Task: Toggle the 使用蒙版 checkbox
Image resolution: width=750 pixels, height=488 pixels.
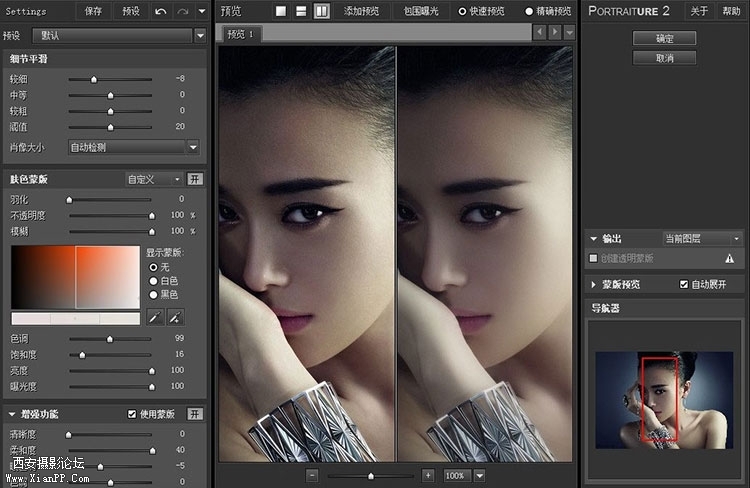Action: 132,414
